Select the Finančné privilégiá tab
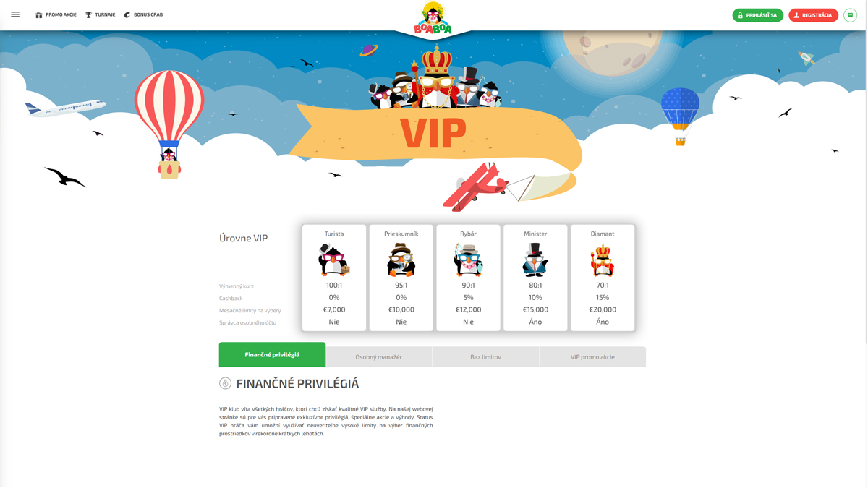 pos(272,355)
